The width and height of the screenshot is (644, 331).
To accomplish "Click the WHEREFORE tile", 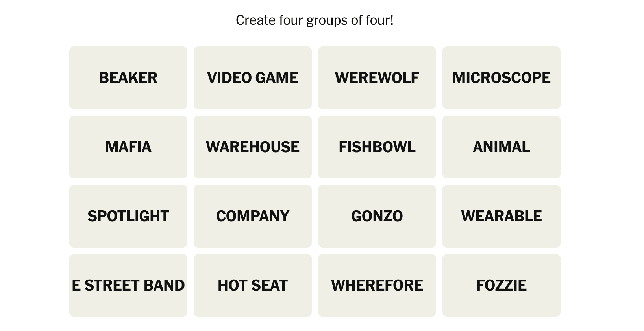I will click(x=377, y=285).
